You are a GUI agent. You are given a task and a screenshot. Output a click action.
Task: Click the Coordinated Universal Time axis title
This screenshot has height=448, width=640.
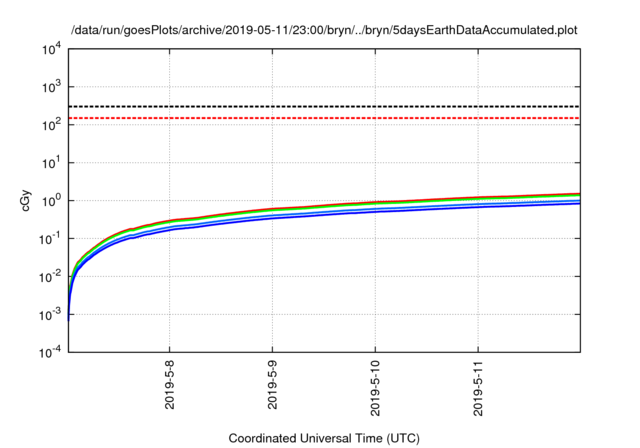point(324,438)
